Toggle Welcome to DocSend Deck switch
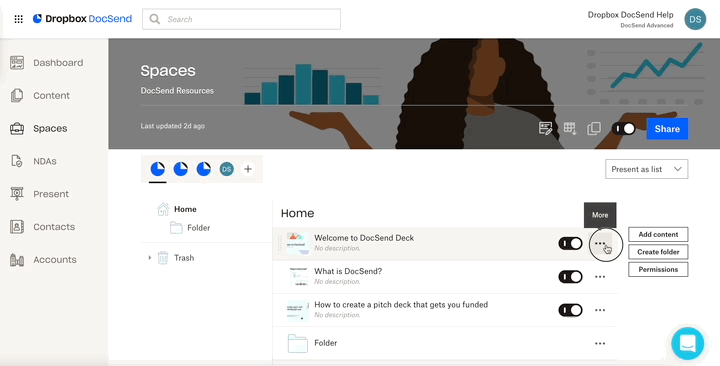Screen dimensions: 720x366 [570, 243]
